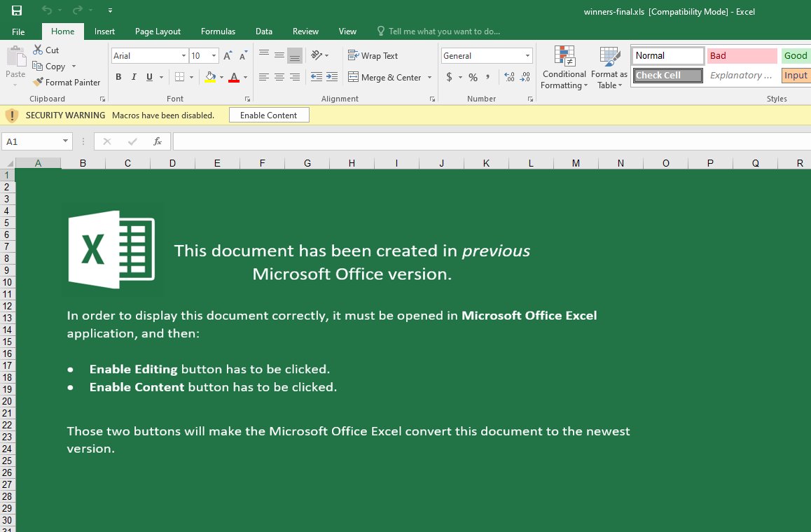Apply the Bad cell style
The width and height of the screenshot is (811, 532).
(742, 55)
